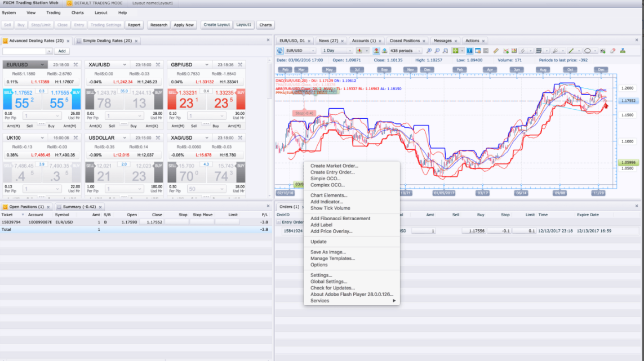Image resolution: width=644 pixels, height=361 pixels.
Task: Click the 1.17552 price label on axis
Action: point(628,101)
